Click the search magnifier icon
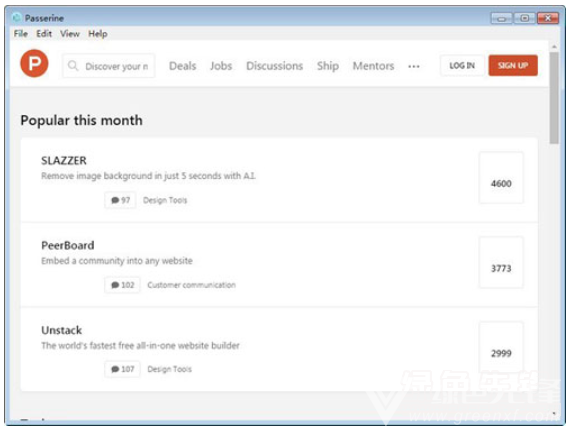Screen dimensions: 570x430 [x=73, y=66]
